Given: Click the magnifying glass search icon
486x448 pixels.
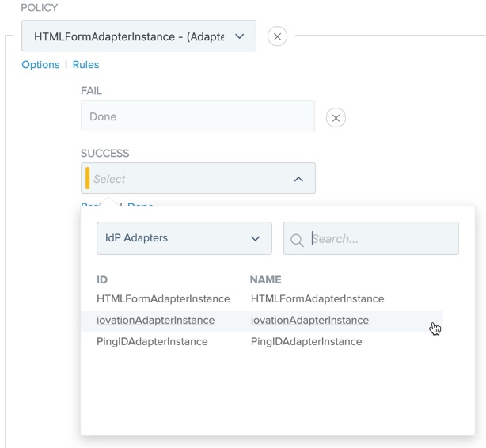Looking at the screenshot, I should pyautogui.click(x=298, y=239).
